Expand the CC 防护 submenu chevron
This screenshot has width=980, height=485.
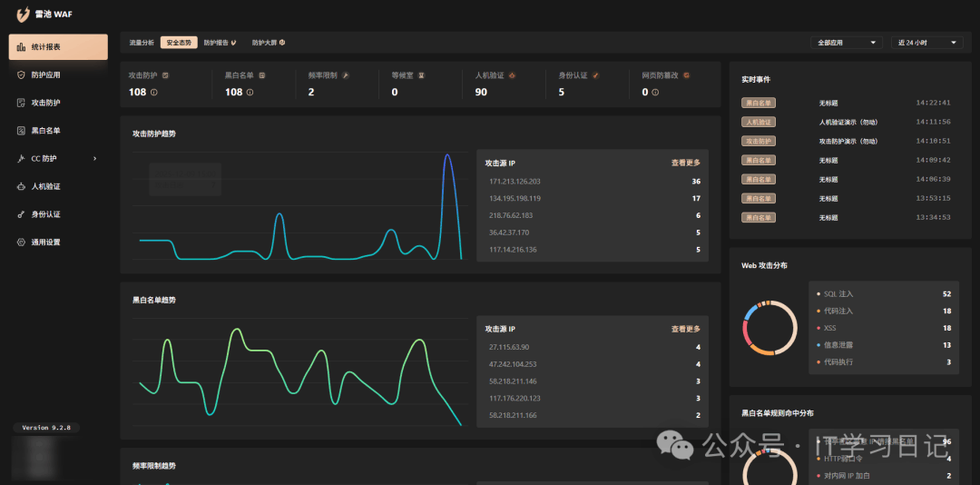tap(94, 159)
